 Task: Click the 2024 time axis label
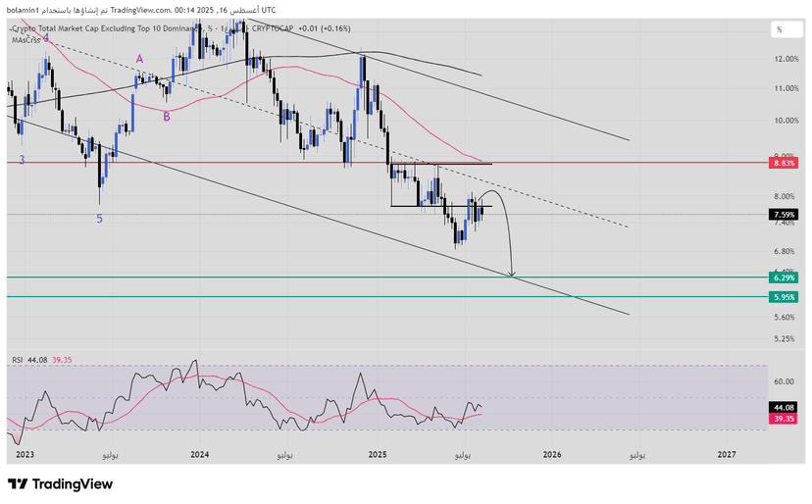tap(200, 455)
